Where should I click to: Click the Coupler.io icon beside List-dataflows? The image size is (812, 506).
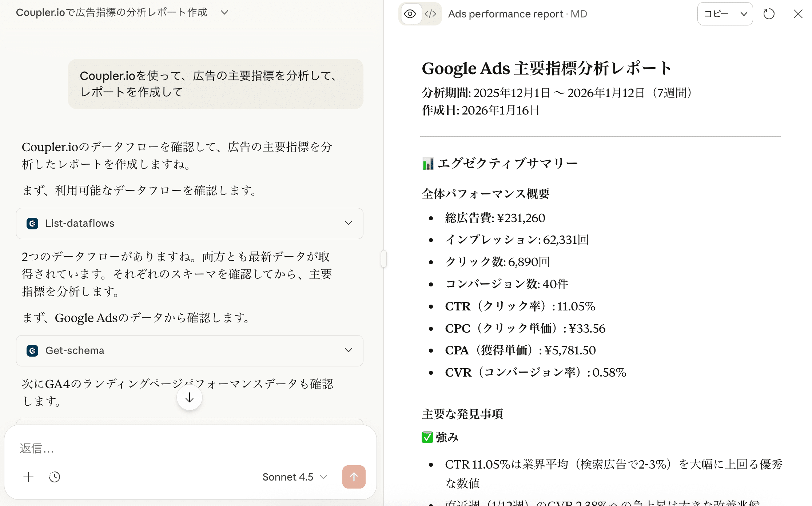[x=32, y=223]
